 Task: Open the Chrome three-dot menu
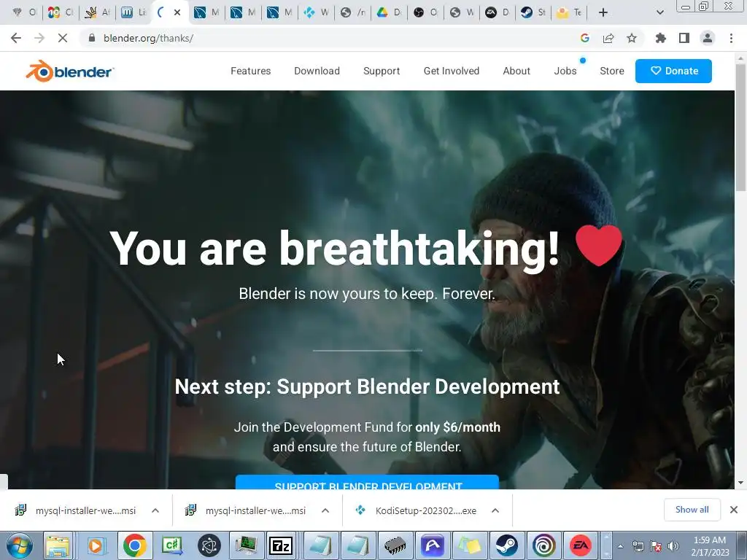pyautogui.click(x=731, y=38)
